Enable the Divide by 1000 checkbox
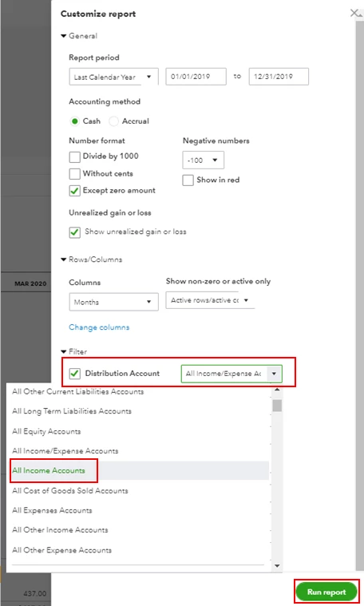The image size is (364, 606). 74,157
